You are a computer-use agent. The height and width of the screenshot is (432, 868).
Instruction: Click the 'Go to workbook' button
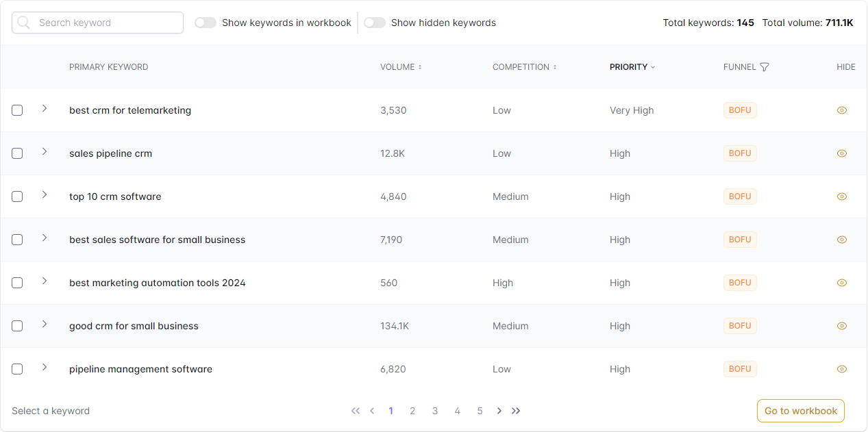tap(800, 411)
